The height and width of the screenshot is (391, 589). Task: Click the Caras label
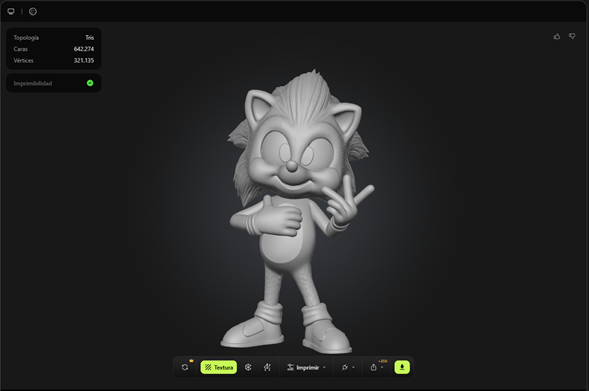coord(21,49)
